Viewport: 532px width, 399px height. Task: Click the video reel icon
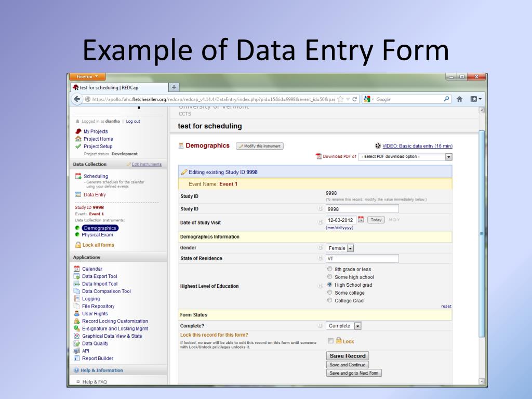click(378, 146)
